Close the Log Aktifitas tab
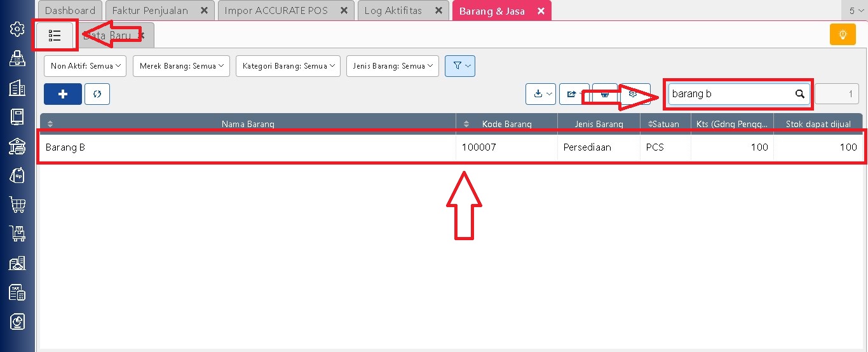Viewport: 868px width, 352px height. pyautogui.click(x=438, y=11)
